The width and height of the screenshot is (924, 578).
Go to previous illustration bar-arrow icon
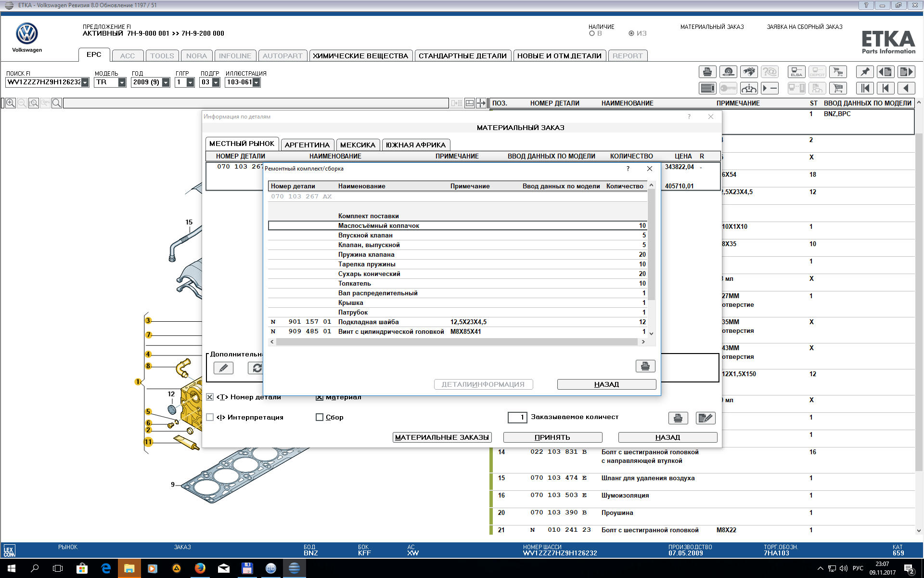coord(885,88)
